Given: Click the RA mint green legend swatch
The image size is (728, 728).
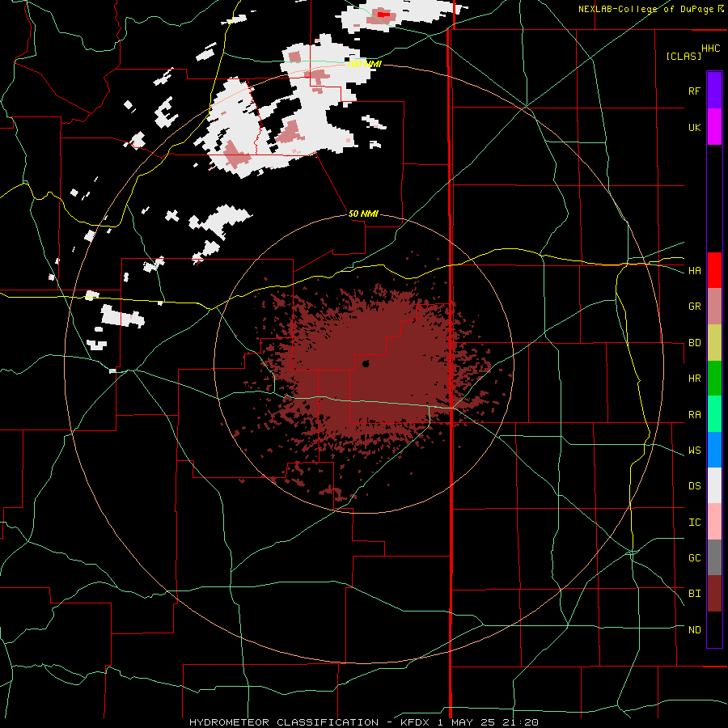Looking at the screenshot, I should (714, 414).
